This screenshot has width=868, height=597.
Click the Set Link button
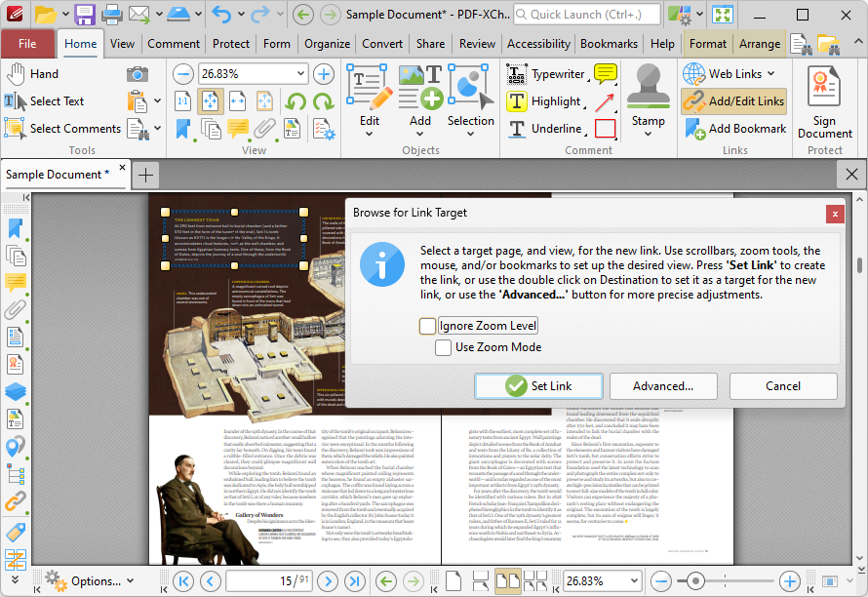538,386
